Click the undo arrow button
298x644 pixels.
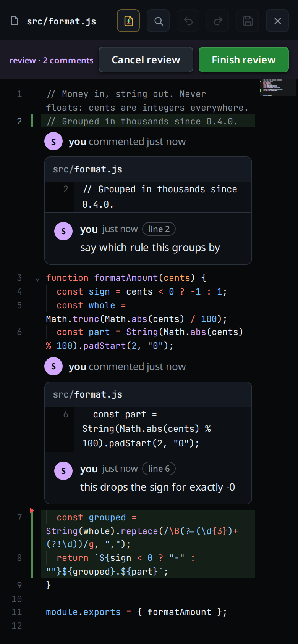pyautogui.click(x=188, y=21)
